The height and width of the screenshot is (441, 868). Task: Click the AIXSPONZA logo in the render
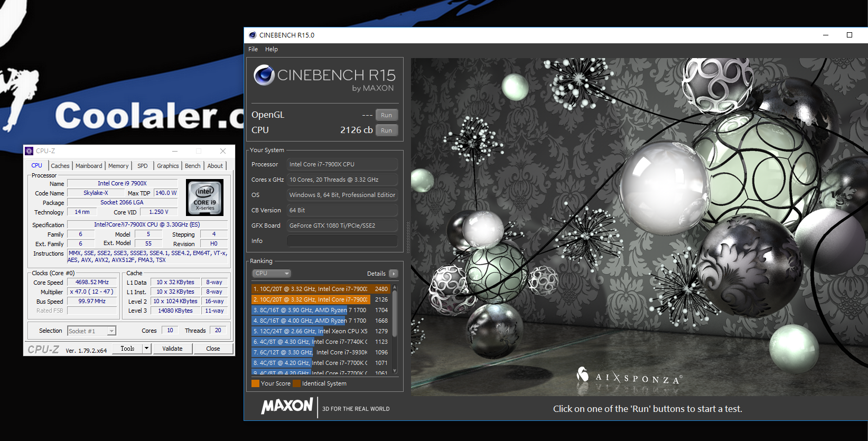coord(629,376)
